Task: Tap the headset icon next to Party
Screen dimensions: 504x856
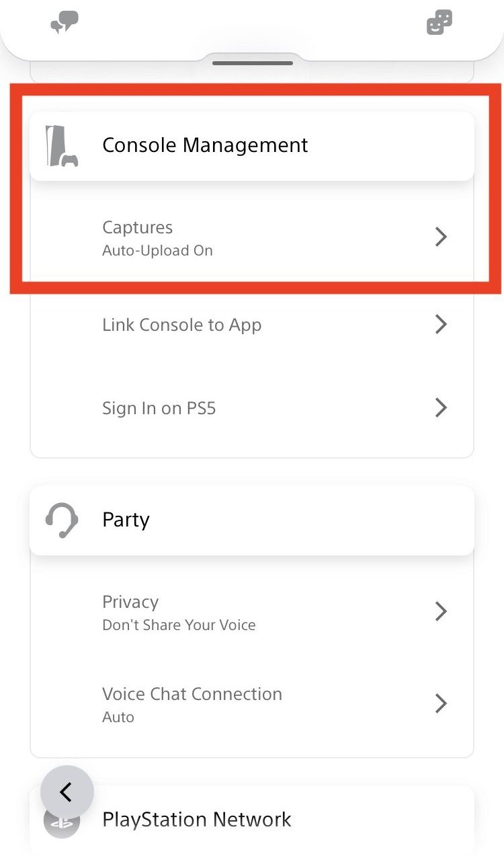Action: 61,519
